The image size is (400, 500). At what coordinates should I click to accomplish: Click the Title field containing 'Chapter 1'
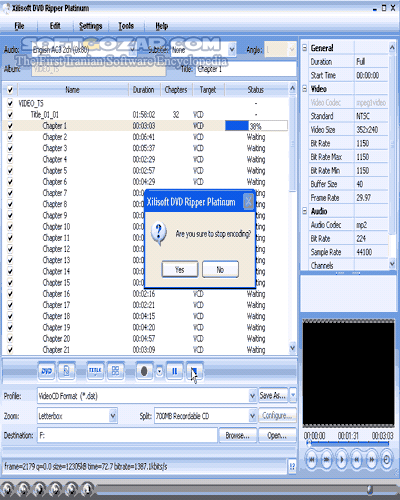[x=246, y=69]
